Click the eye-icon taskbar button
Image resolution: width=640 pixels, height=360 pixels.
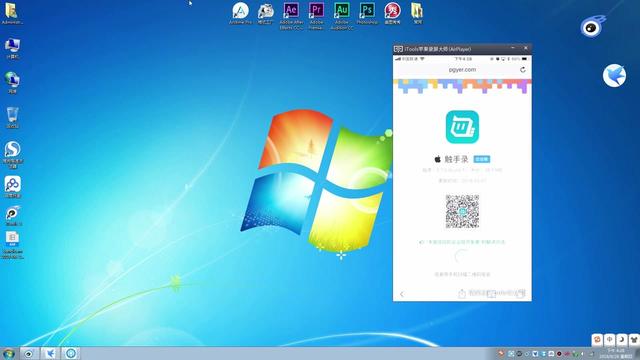point(29,353)
